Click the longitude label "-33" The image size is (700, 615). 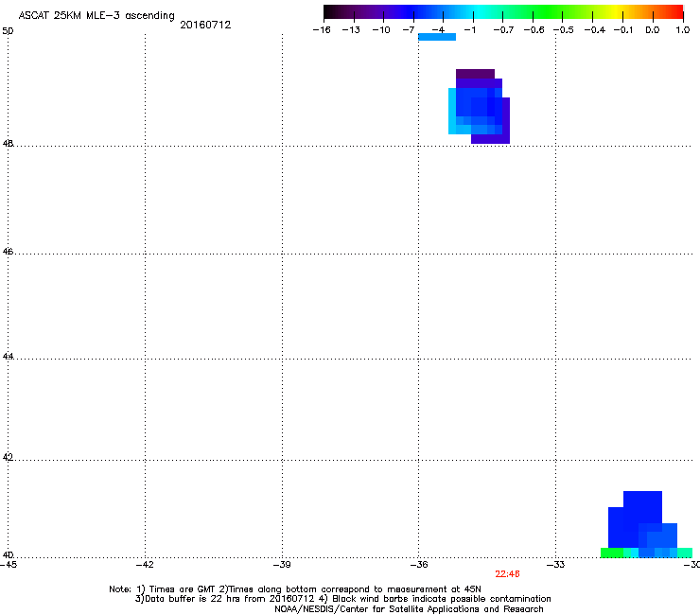click(x=556, y=565)
